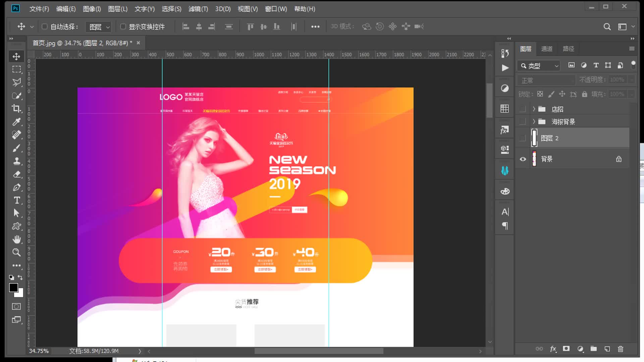
Task: Expand the 店招 layer group
Action: click(x=534, y=109)
